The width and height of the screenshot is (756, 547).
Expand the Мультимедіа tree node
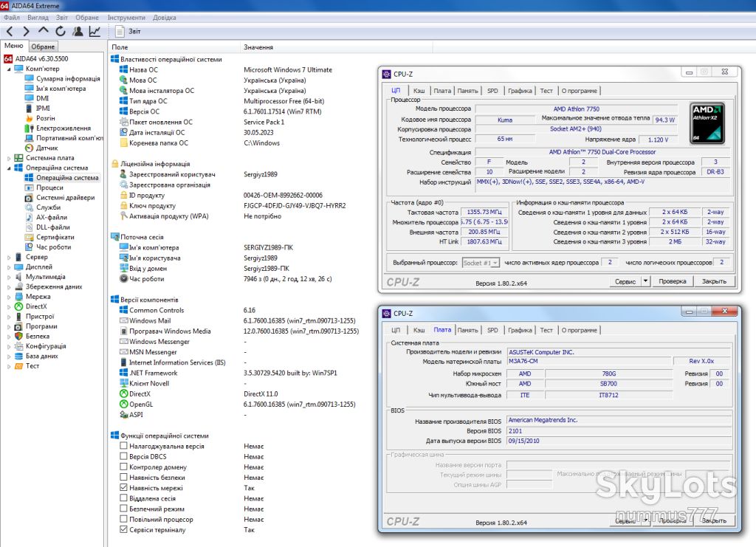(9, 277)
